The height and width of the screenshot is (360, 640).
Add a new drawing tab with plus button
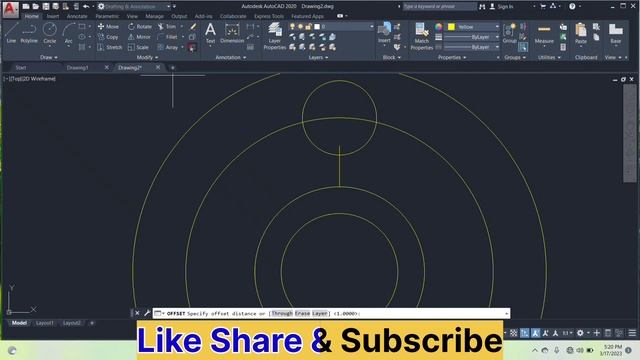[173, 68]
